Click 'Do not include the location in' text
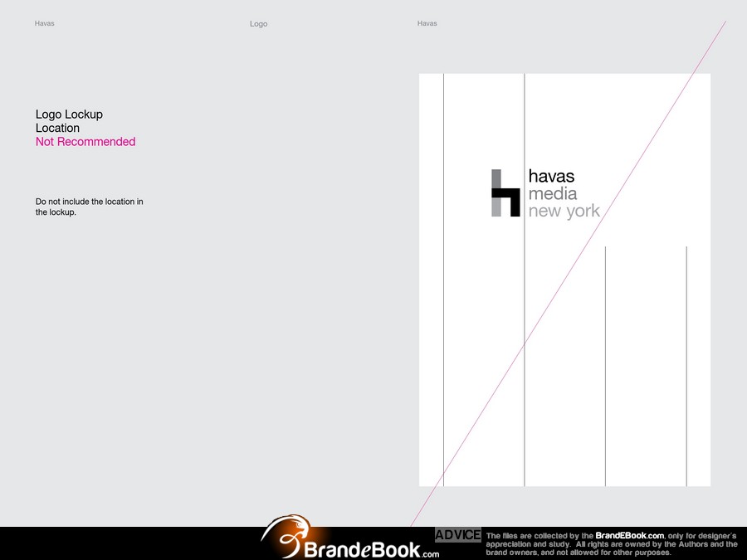This screenshot has width=747, height=560. click(x=89, y=202)
